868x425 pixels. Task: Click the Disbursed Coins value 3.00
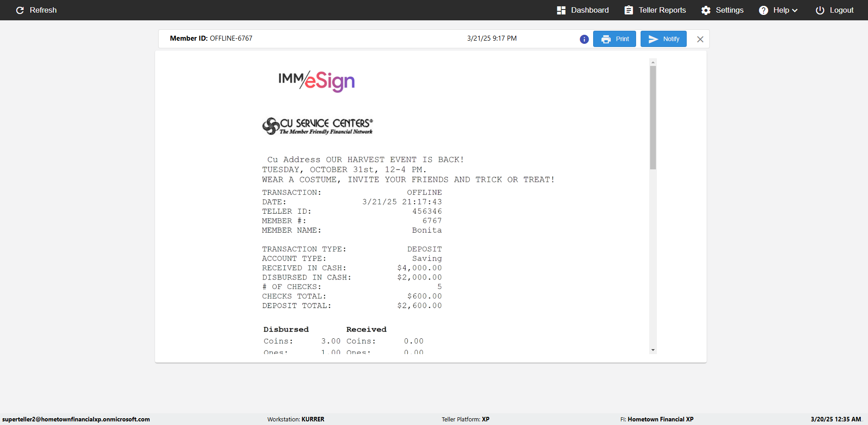click(331, 341)
